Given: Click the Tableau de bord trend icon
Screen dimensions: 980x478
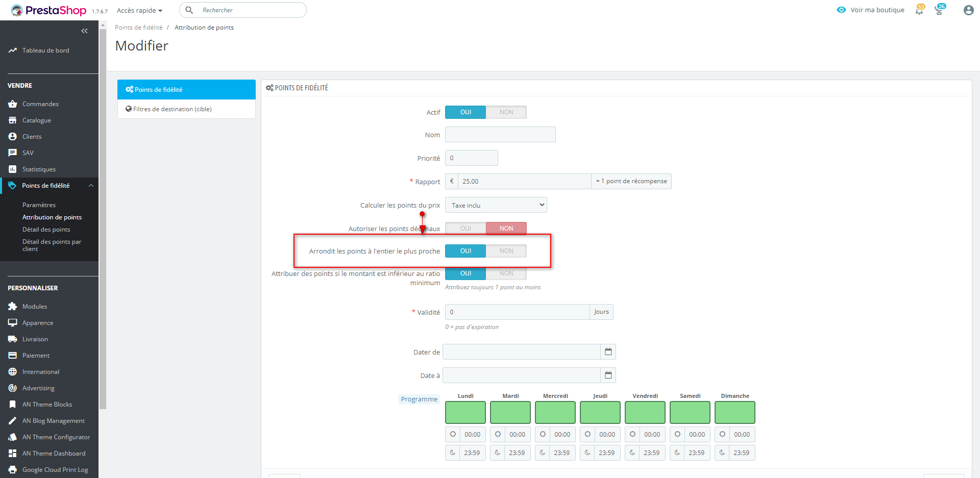Looking at the screenshot, I should pos(13,51).
